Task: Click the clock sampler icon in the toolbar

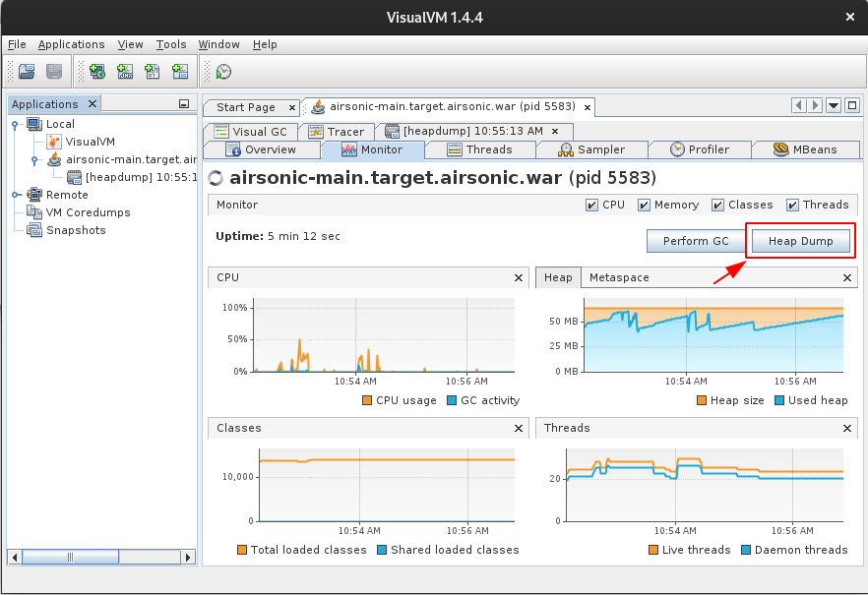Action: click(x=223, y=71)
